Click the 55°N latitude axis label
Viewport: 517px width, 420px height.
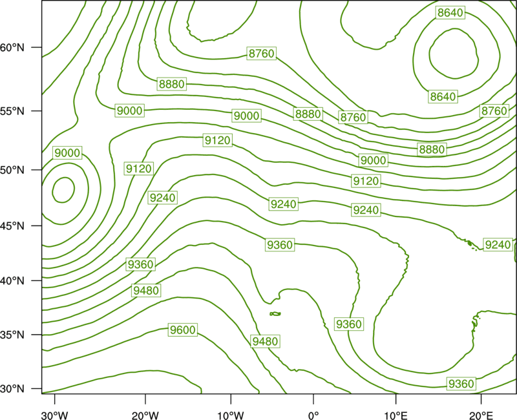[12, 111]
